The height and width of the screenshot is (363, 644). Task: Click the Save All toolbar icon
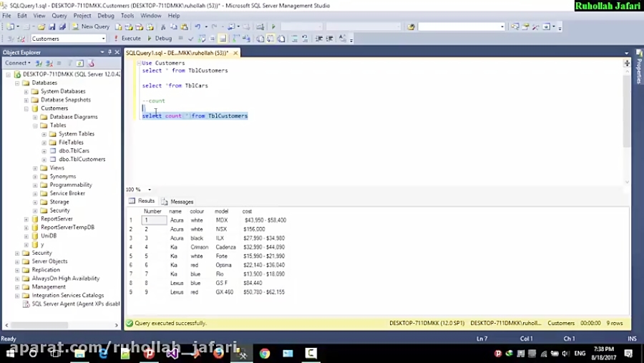click(62, 26)
